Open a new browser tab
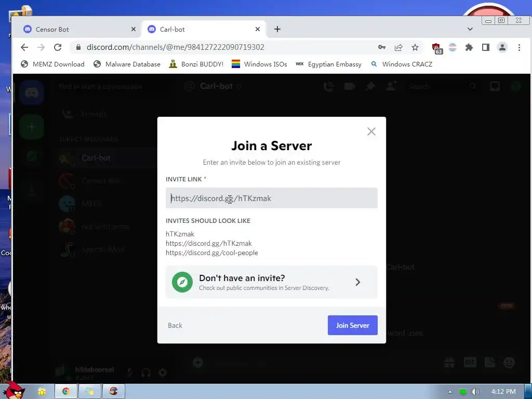This screenshot has height=399, width=532. (277, 29)
